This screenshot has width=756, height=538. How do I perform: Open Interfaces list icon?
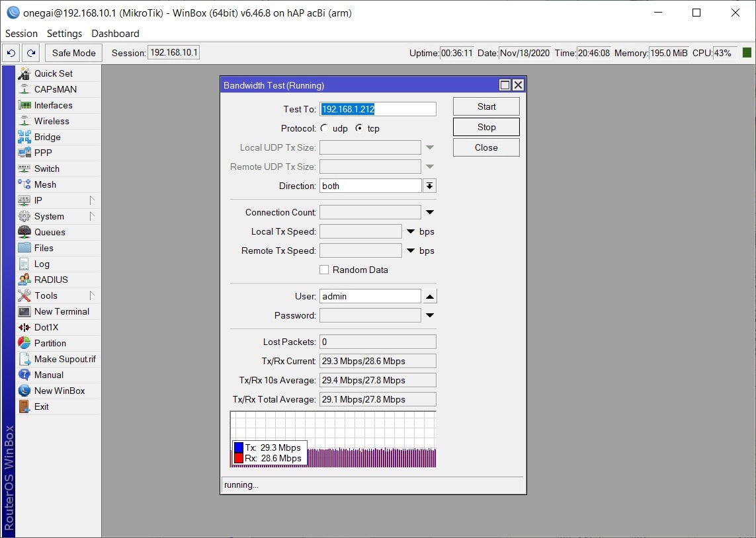point(24,105)
